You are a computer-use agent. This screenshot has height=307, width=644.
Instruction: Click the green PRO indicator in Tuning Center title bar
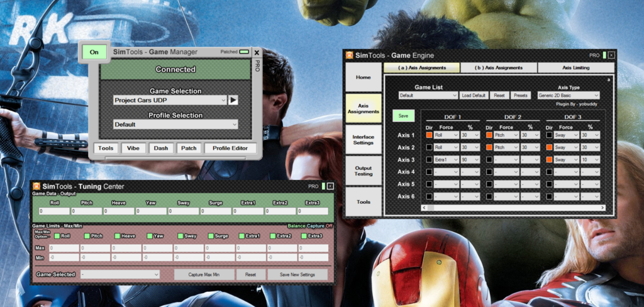click(x=324, y=186)
